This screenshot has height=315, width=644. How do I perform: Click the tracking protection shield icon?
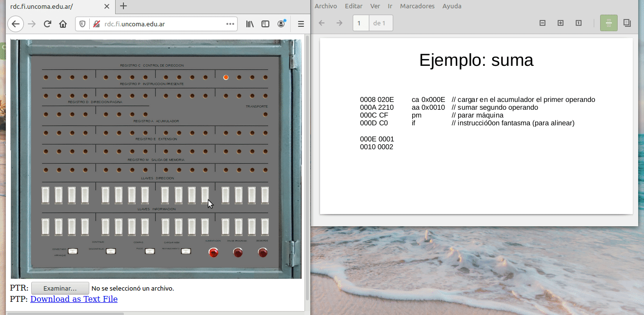[82, 24]
